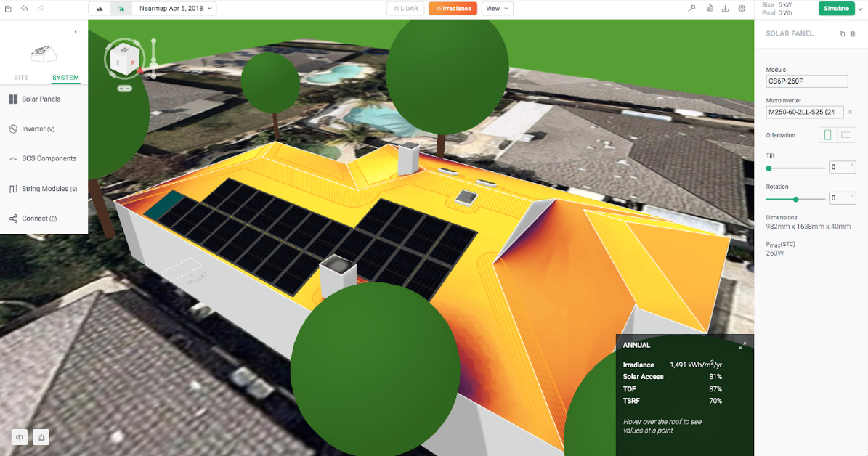The height and width of the screenshot is (456, 868).
Task: Switch to the SITE tab
Action: [x=21, y=78]
